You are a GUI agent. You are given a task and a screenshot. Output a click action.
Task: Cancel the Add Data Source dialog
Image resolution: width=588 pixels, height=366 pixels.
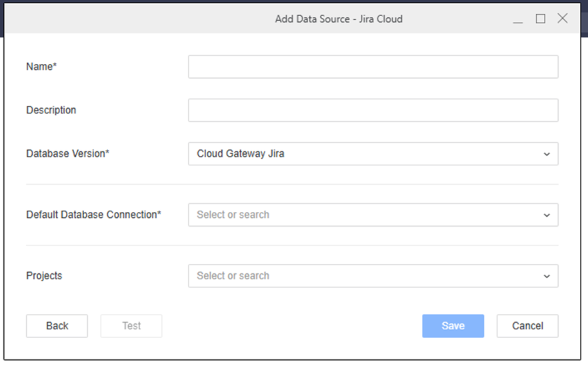point(527,326)
